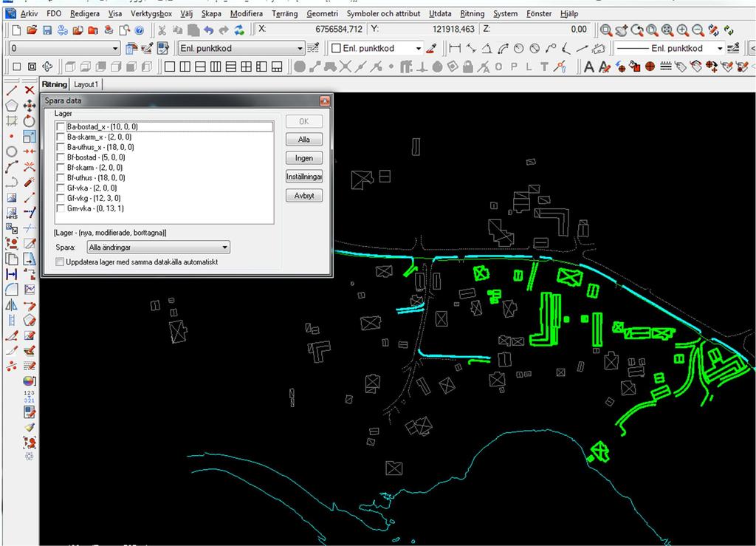Toggle Uppdatera lager med samma datakälla automatiskt

click(x=60, y=262)
